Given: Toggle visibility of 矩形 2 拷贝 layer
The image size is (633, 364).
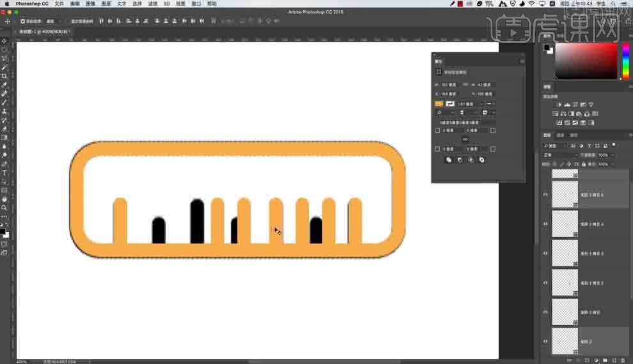Looking at the screenshot, I should pyautogui.click(x=545, y=312).
